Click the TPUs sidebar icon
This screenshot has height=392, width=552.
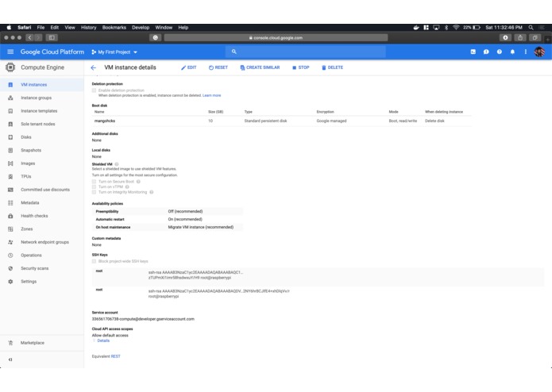10,176
